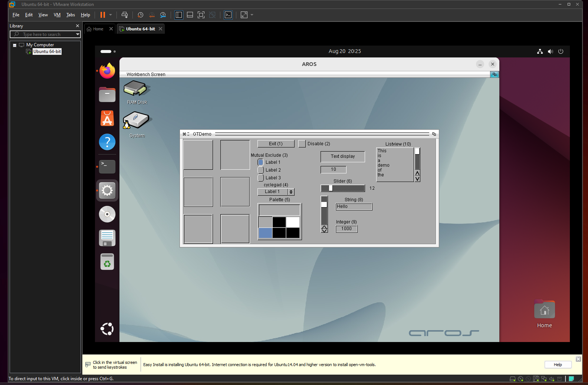588x385 pixels.
Task: Click the Text display box
Action: (x=343, y=156)
